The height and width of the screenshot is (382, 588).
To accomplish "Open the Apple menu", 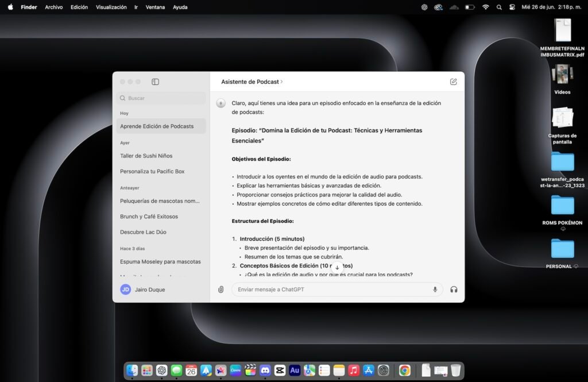I will point(10,7).
